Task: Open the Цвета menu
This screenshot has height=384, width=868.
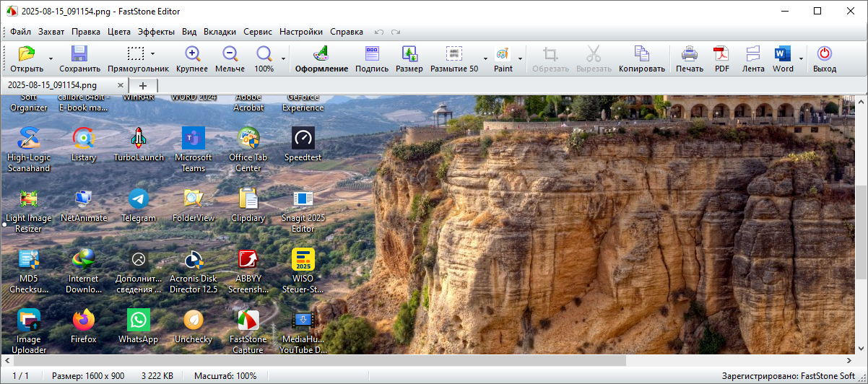Action: [119, 32]
